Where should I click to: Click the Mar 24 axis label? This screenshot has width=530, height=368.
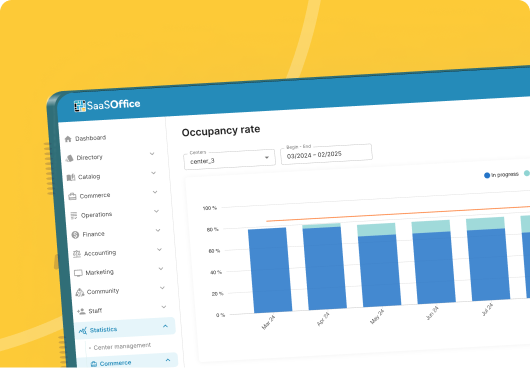coord(268,322)
